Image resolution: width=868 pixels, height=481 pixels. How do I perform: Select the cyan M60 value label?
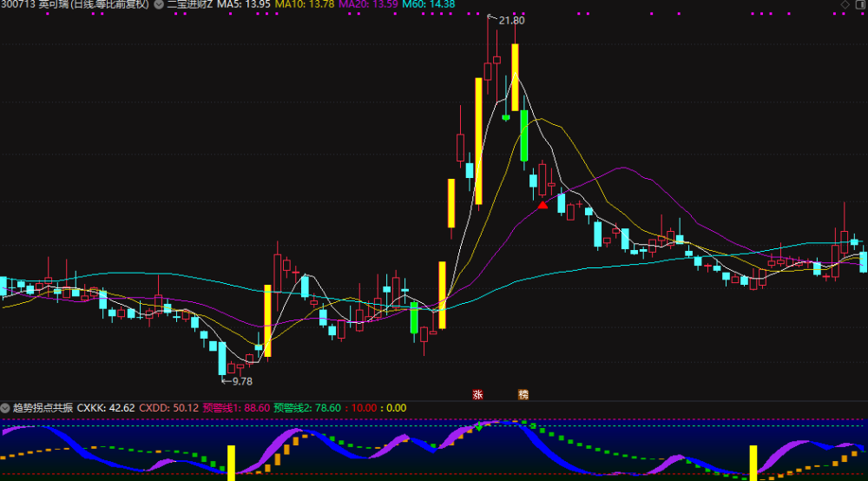(429, 4)
